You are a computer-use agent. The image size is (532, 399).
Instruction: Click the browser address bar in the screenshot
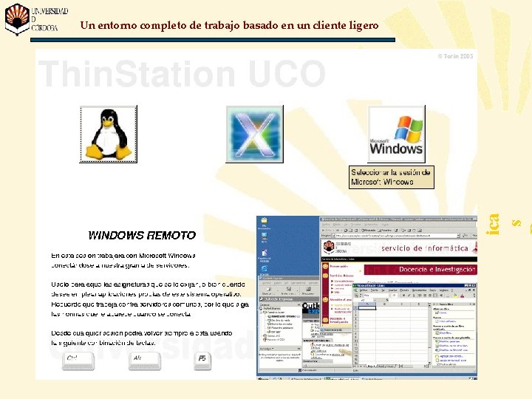(x=395, y=235)
